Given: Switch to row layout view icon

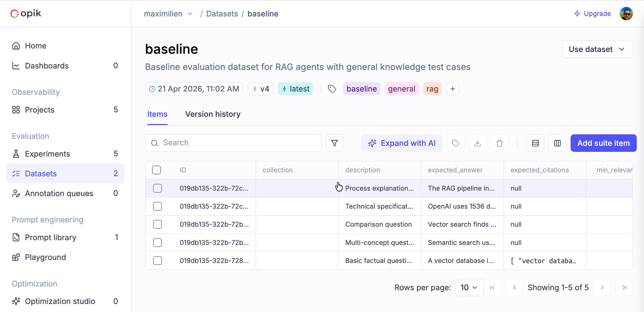Looking at the screenshot, I should coord(535,143).
